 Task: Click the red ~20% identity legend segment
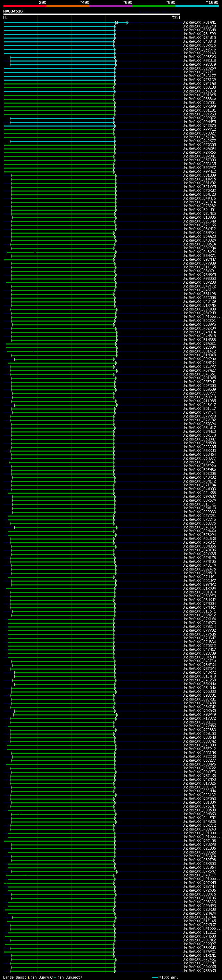coord(25,6)
